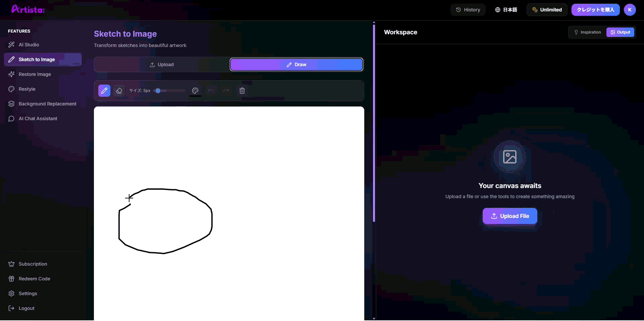This screenshot has width=644, height=321.
Task: Open the user avatar K menu
Action: (630, 10)
